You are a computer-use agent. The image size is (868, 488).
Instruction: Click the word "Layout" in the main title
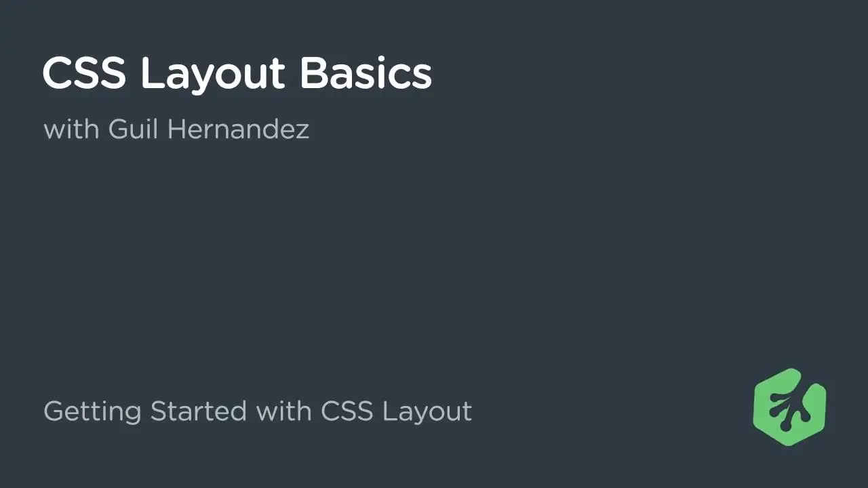[213, 75]
